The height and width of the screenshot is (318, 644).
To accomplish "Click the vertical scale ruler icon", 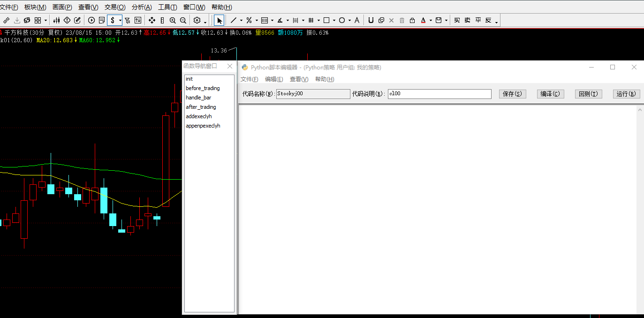I will tap(162, 20).
